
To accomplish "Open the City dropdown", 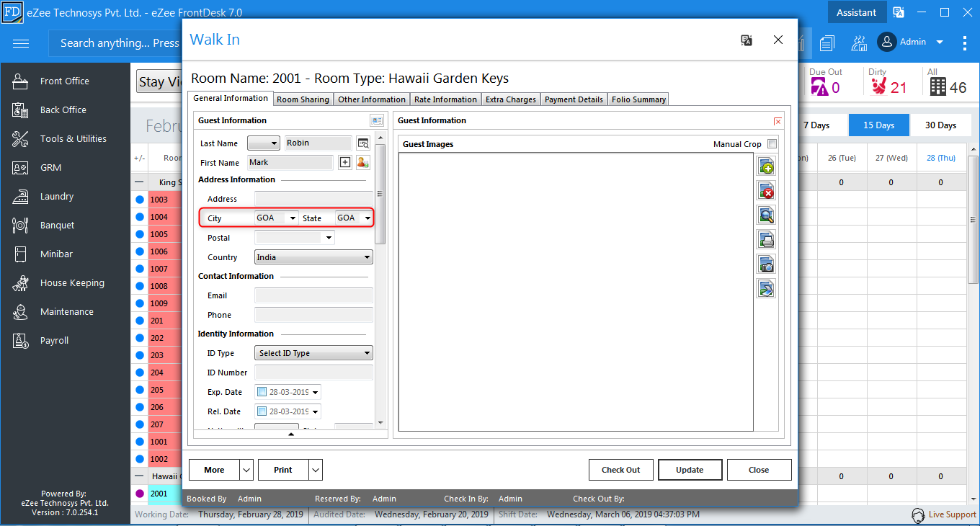I will (293, 218).
